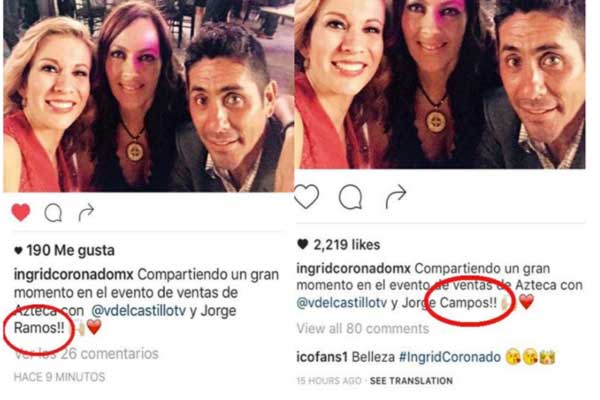Open ingridcoronadomx profile on left post
The width and height of the screenshot is (600, 400).
point(74,275)
